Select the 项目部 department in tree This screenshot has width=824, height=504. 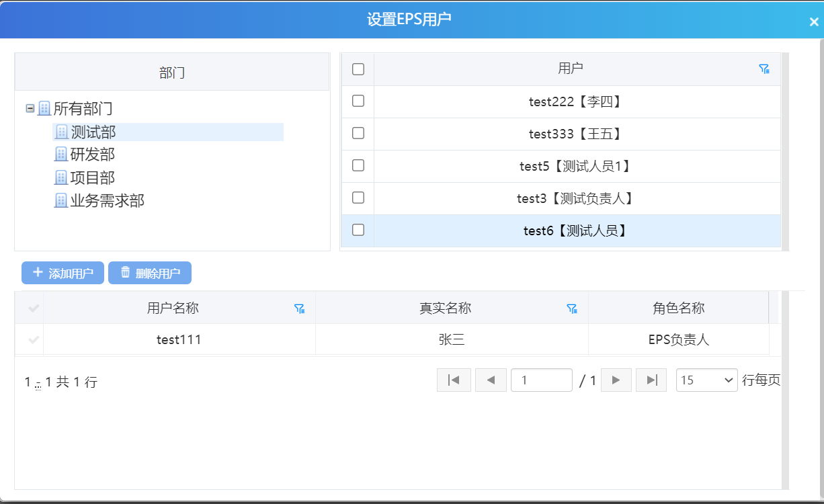point(92,177)
